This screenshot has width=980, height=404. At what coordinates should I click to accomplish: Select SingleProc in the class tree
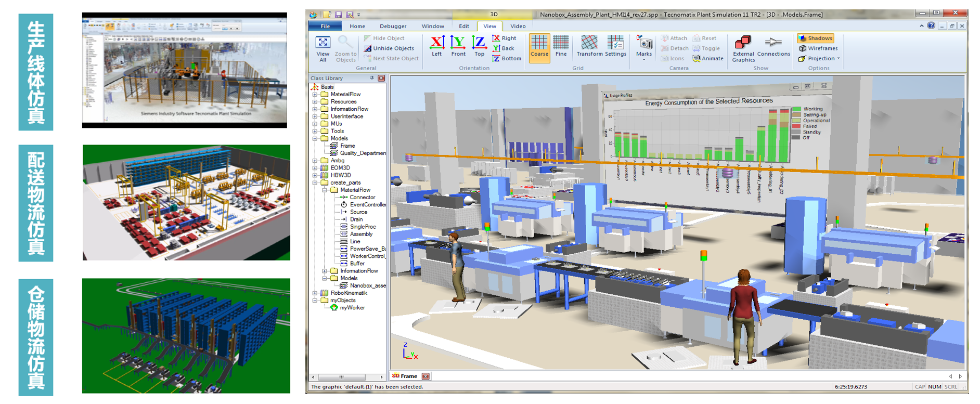363,227
